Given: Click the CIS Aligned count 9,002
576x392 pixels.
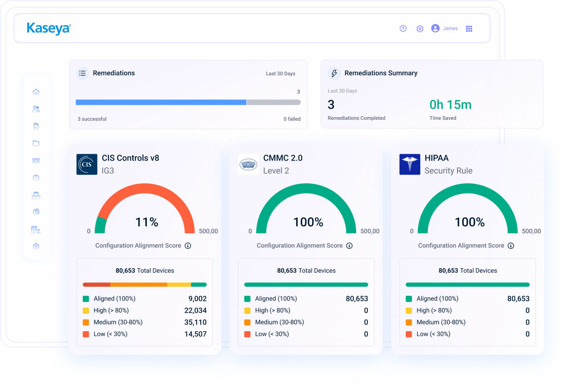Looking at the screenshot, I should coord(198,299).
